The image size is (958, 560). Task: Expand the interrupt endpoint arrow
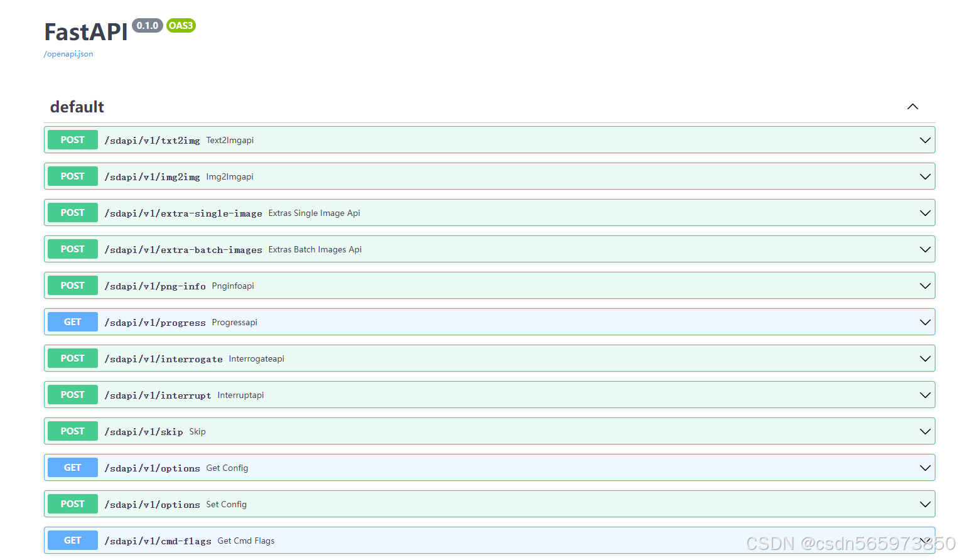925,395
